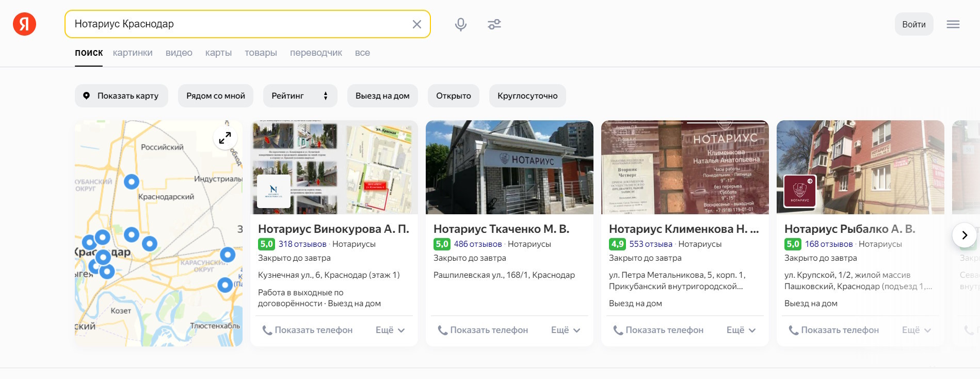Open the Рейтинг sort dropdown

point(300,96)
